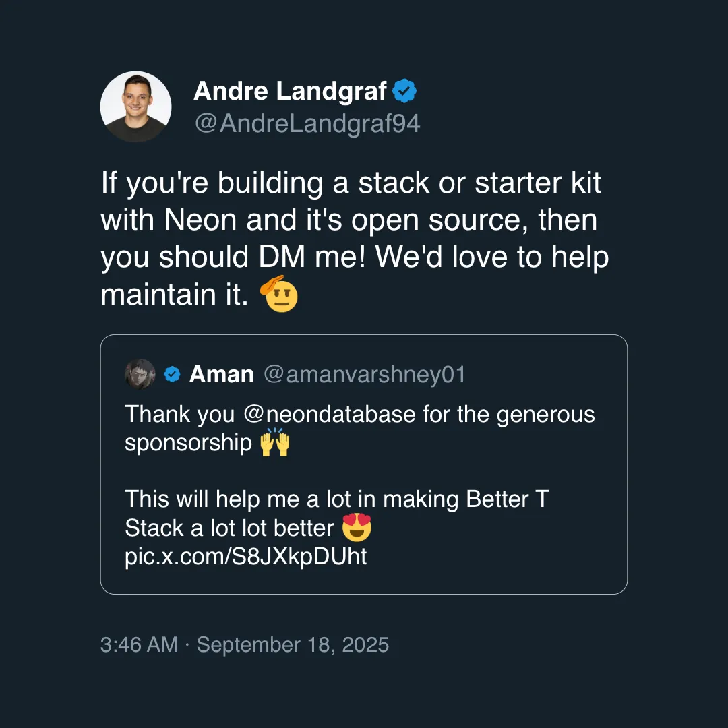Visit the @amanvarshney01 handle
Viewport: 728px width, 728px height.
point(364,374)
